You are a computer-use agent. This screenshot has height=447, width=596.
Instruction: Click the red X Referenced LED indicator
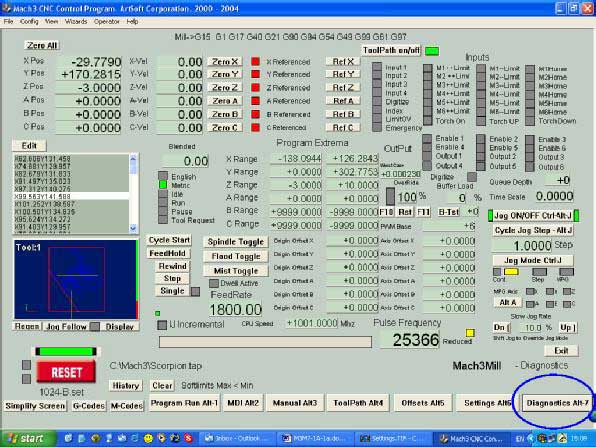255,61
